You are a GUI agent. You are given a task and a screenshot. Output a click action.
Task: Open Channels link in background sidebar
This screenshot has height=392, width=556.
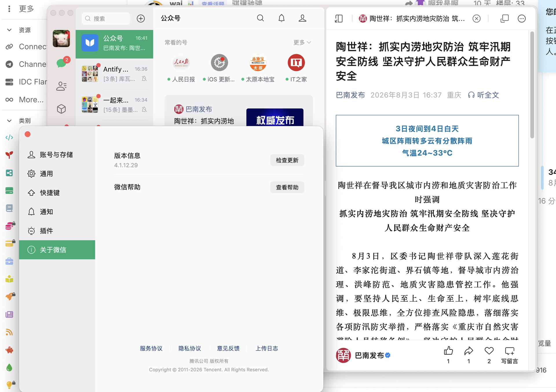[26, 64]
